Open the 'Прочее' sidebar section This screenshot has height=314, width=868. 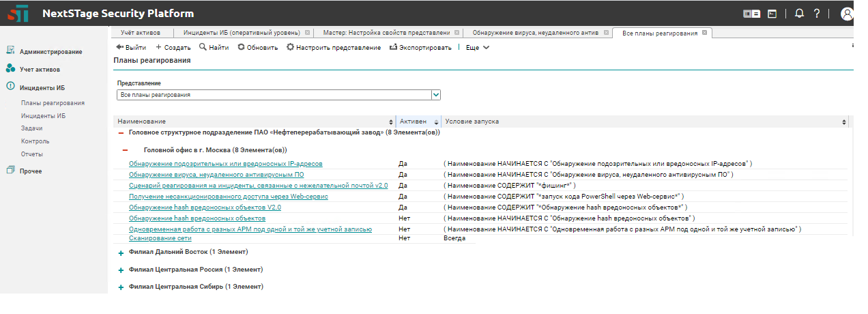(x=24, y=171)
